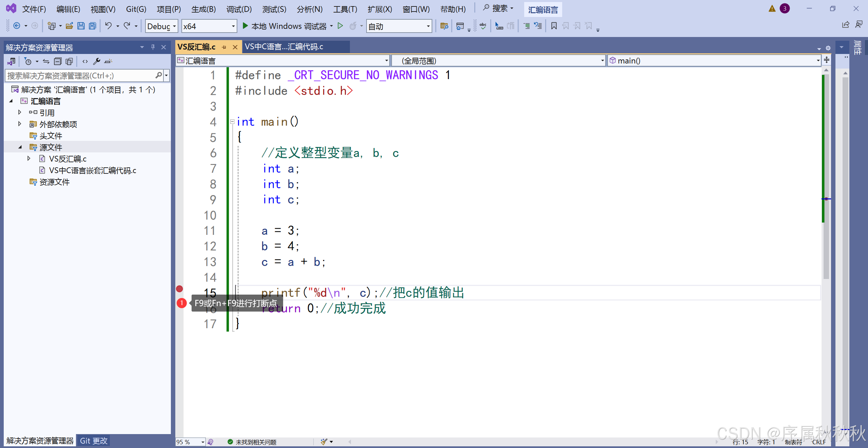Click the view code brackets icon
Viewport: 868px width, 448px height.
point(85,61)
